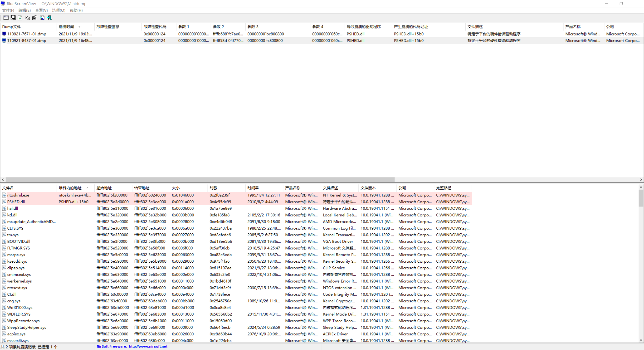Select the werkernel.sys row
Screen dimensions: 644x350
236,281
